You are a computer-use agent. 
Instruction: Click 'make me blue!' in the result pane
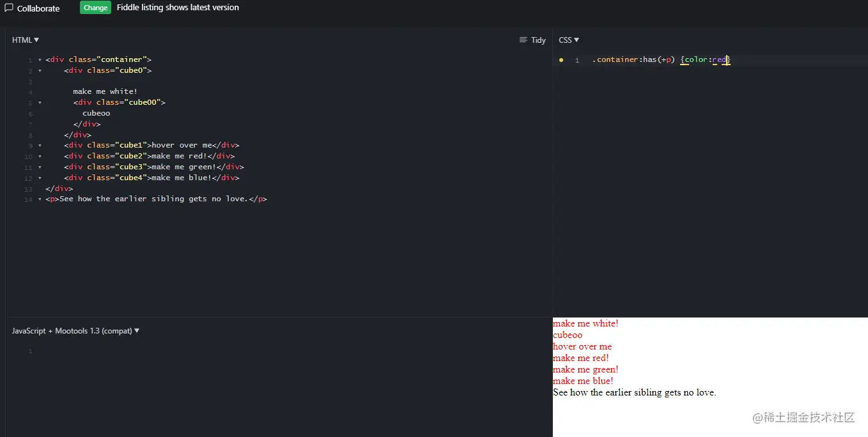pos(583,381)
